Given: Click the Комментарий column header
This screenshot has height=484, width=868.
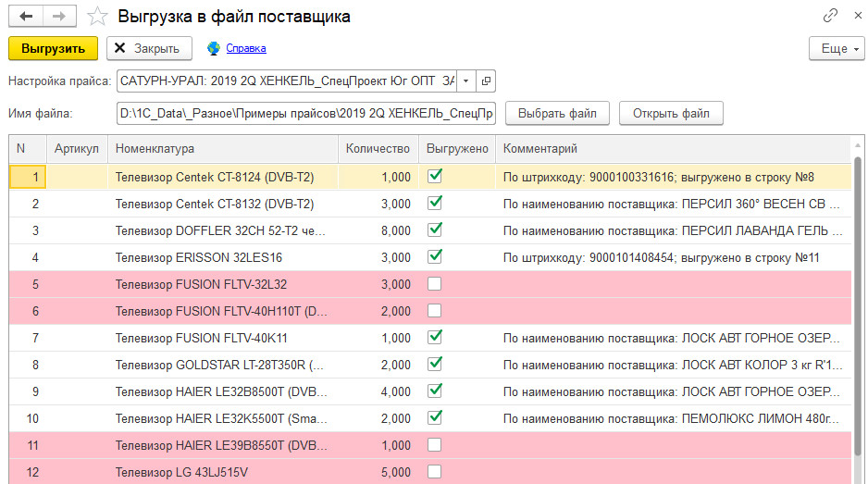Looking at the screenshot, I should point(673,148).
